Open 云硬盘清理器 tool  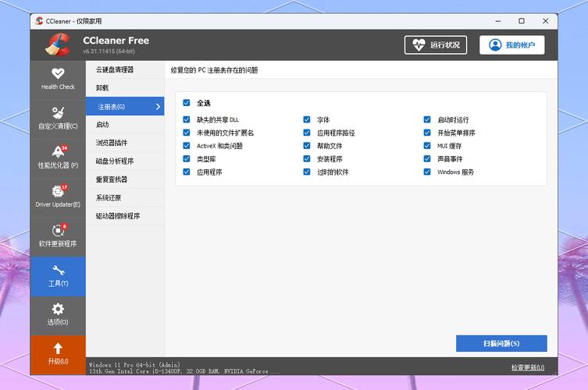tap(125, 69)
